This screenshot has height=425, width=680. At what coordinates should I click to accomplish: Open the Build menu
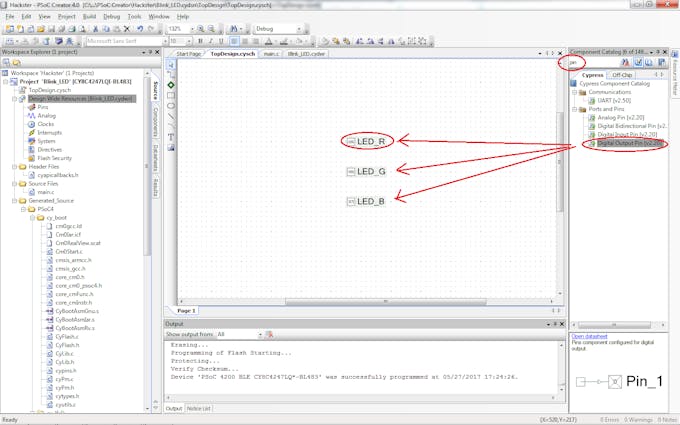[90, 17]
